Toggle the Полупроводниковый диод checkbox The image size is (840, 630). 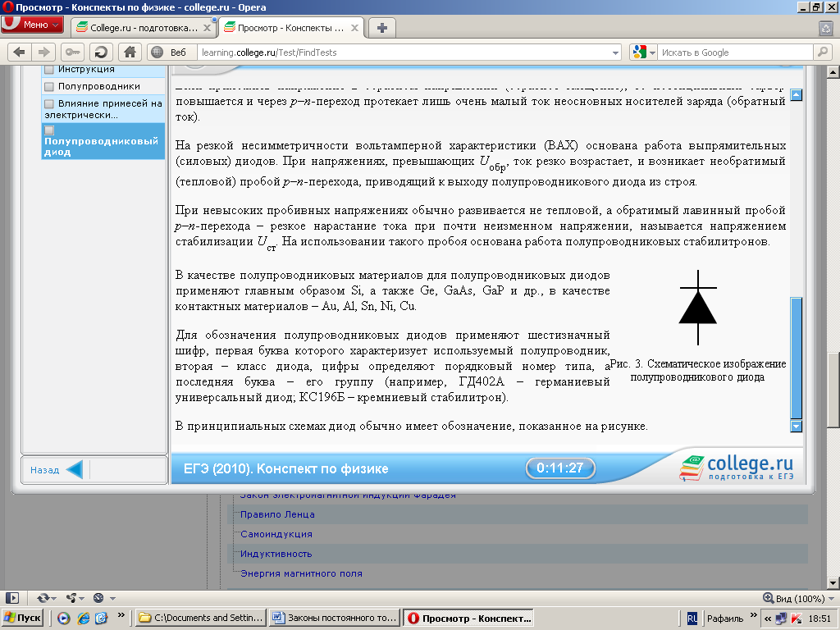49,130
